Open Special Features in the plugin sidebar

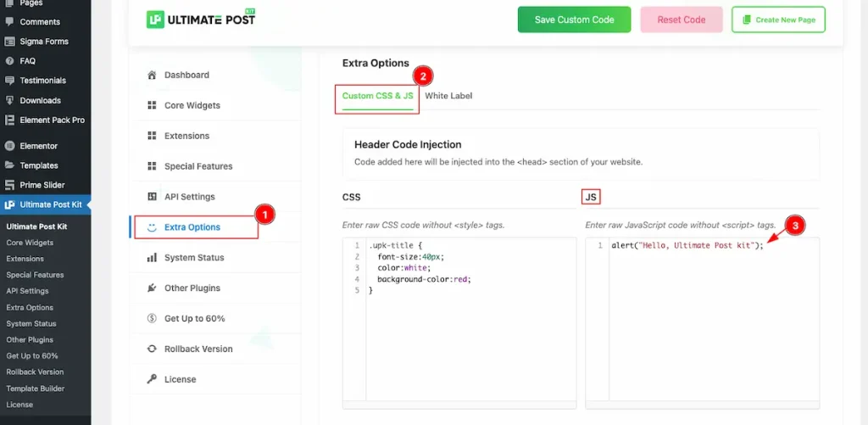point(198,166)
